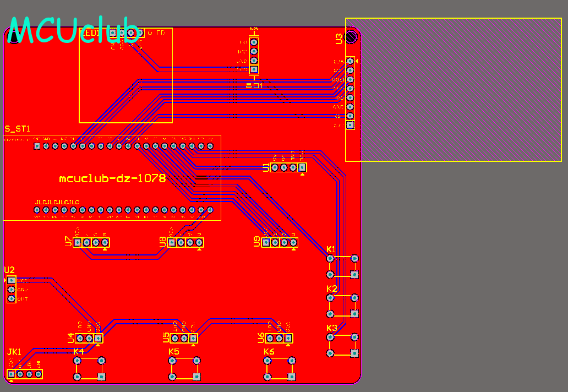
Task: Click the mounting hole beside U3
Action: (x=351, y=36)
